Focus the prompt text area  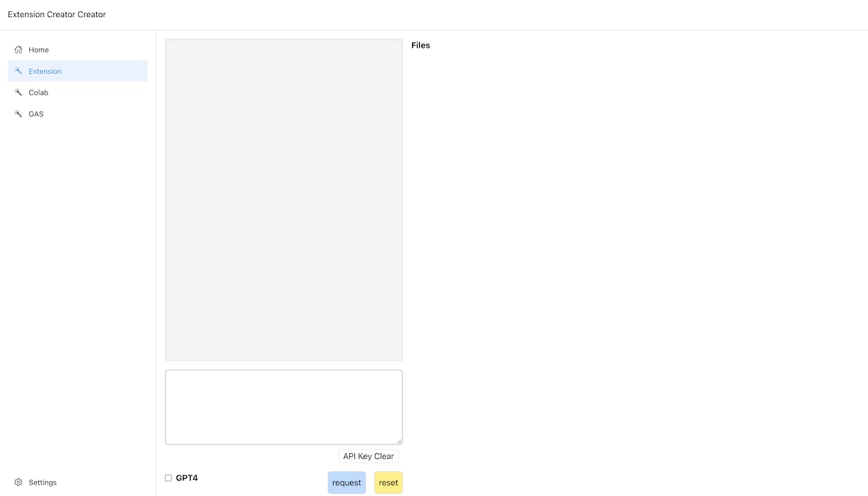(x=284, y=407)
